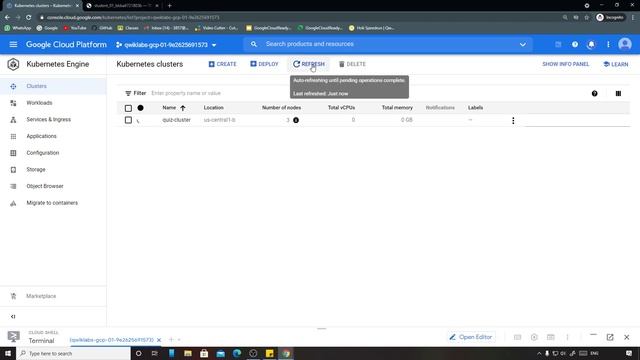Click the DEPLOY button
This screenshot has width=640, height=360.
pyautogui.click(x=264, y=64)
